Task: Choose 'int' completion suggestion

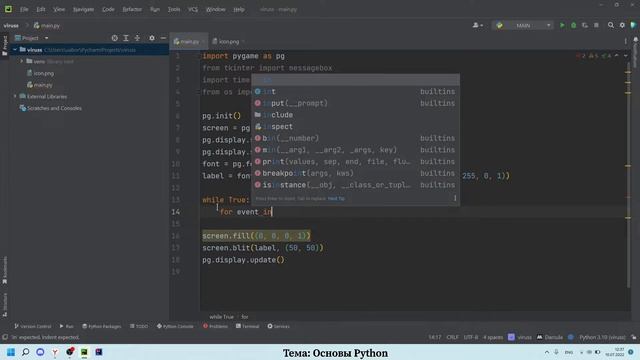Action: click(355, 91)
